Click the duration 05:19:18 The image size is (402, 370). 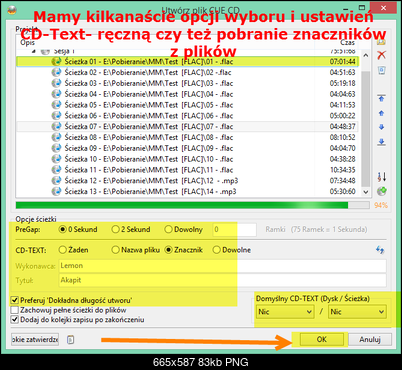tap(343, 83)
